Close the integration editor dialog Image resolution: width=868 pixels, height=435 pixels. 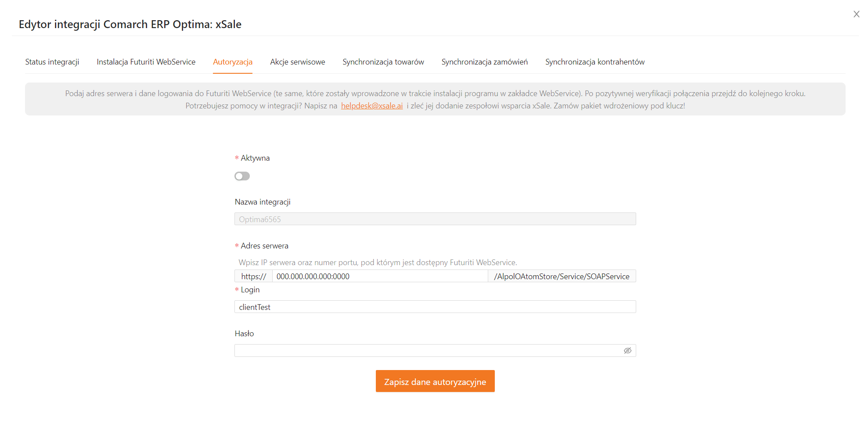tap(856, 14)
